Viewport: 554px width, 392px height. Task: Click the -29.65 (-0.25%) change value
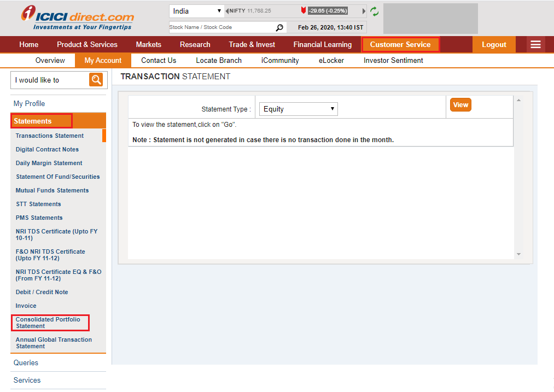click(x=328, y=11)
